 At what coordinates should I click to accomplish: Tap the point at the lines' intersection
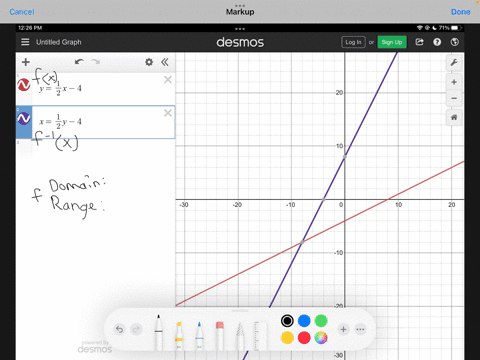tap(302, 242)
